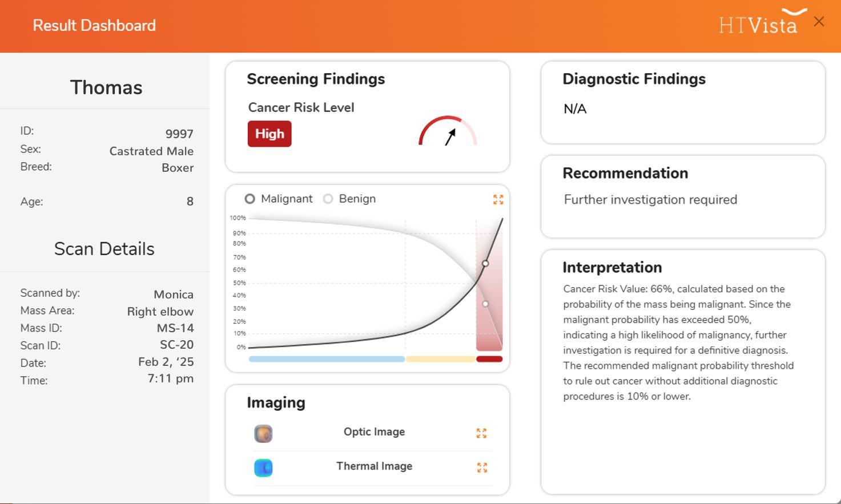Select the Benign radio option
The height and width of the screenshot is (504, 841).
pos(328,199)
